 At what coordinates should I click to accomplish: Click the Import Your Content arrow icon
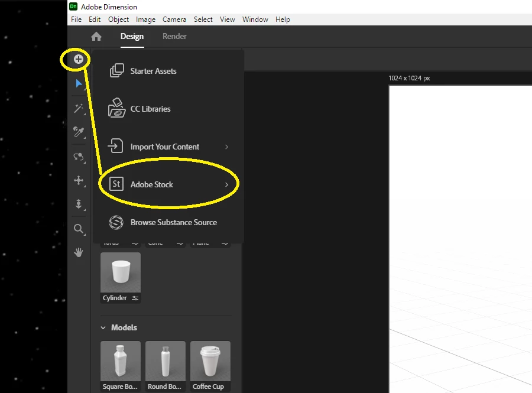pyautogui.click(x=115, y=146)
